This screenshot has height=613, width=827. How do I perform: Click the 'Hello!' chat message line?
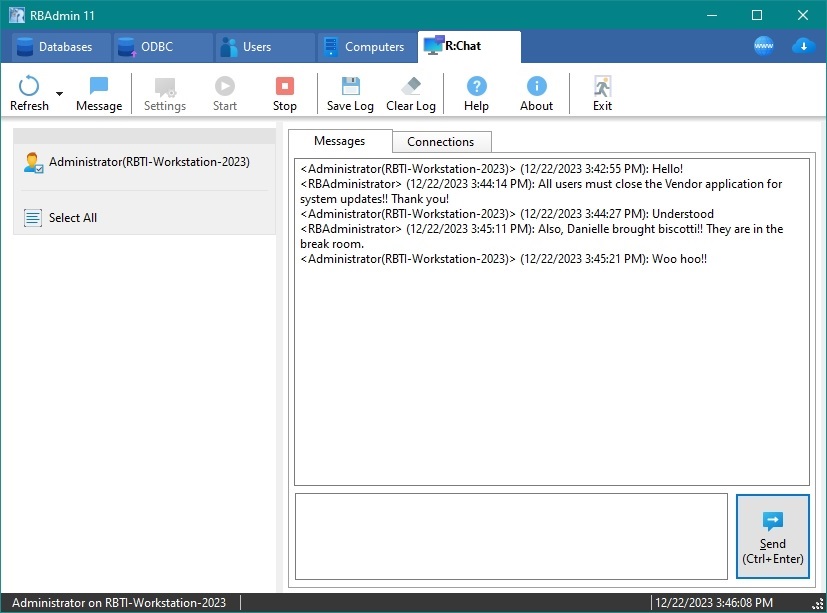(492, 169)
